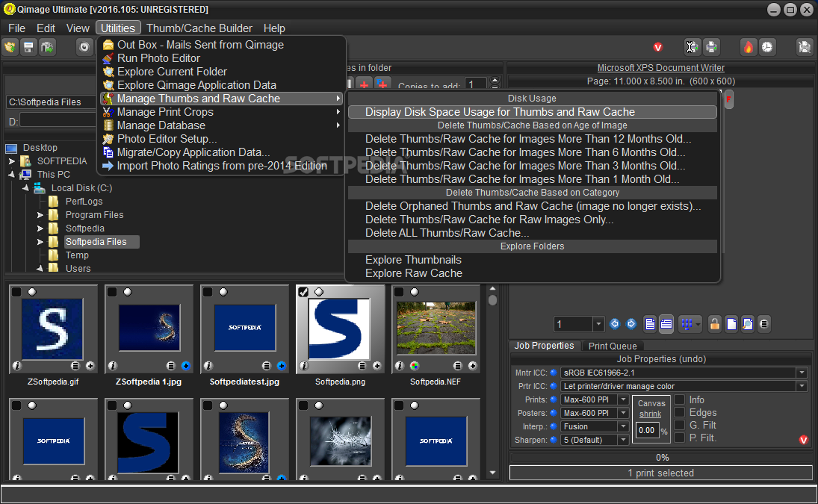Open the page number dropdown
The height and width of the screenshot is (504, 818).
598,324
